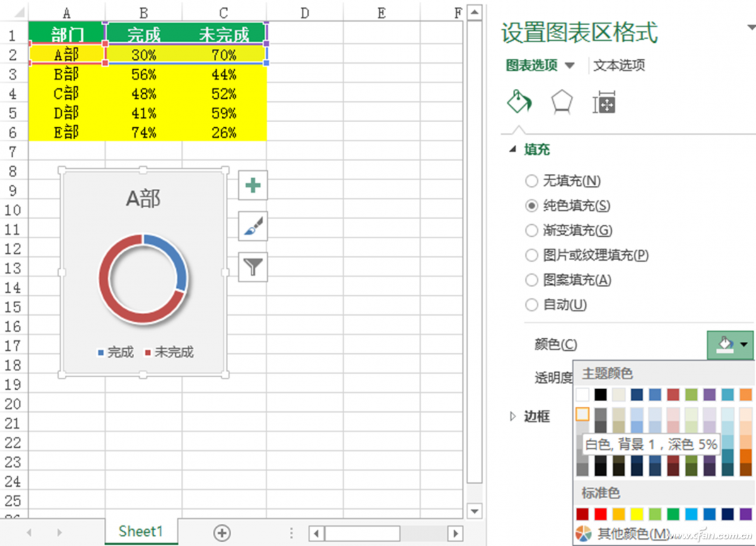Select cell with value 48%

(144, 94)
